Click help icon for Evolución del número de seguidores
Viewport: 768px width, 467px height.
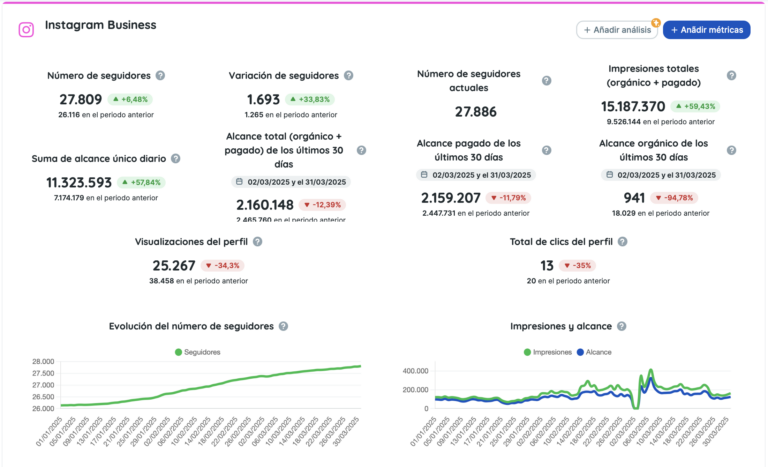(283, 326)
